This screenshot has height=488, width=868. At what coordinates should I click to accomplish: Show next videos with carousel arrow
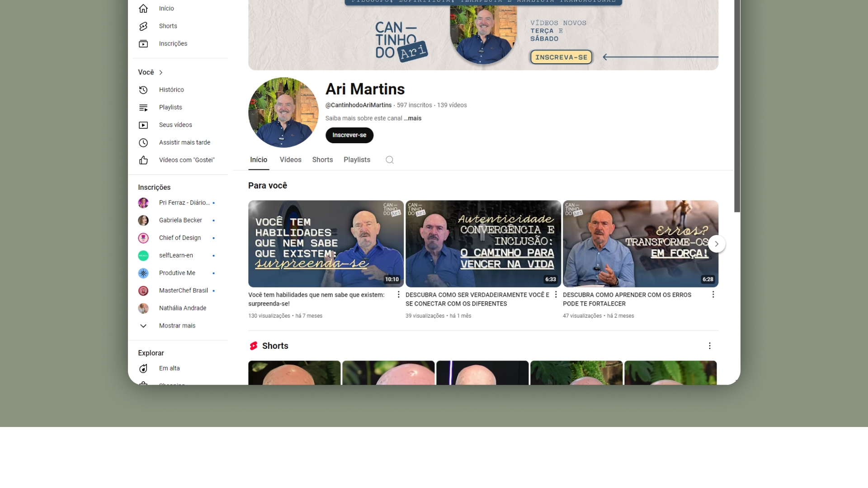point(717,244)
